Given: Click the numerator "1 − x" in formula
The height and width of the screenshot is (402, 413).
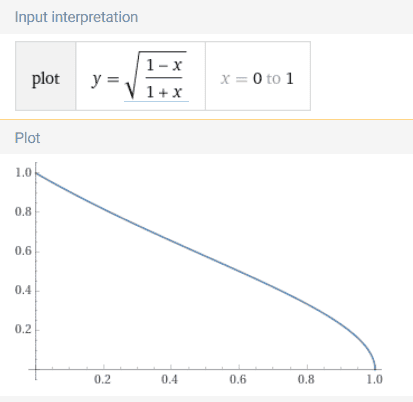Looking at the screenshot, I should coord(164,65).
